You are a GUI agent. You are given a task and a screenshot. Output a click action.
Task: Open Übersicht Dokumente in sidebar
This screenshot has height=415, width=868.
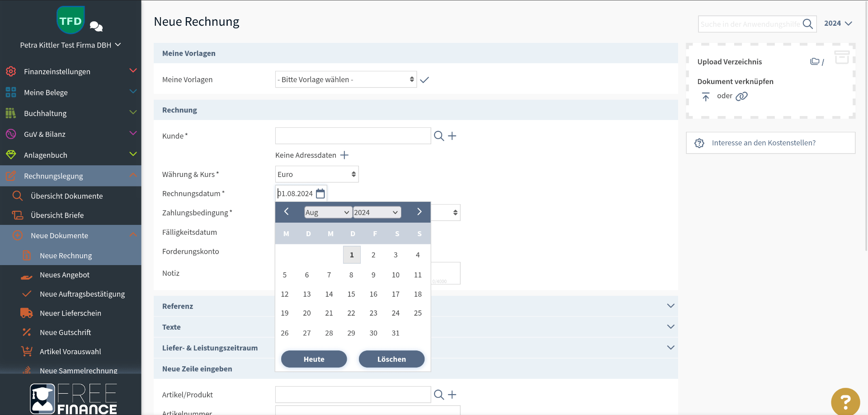[x=66, y=196]
